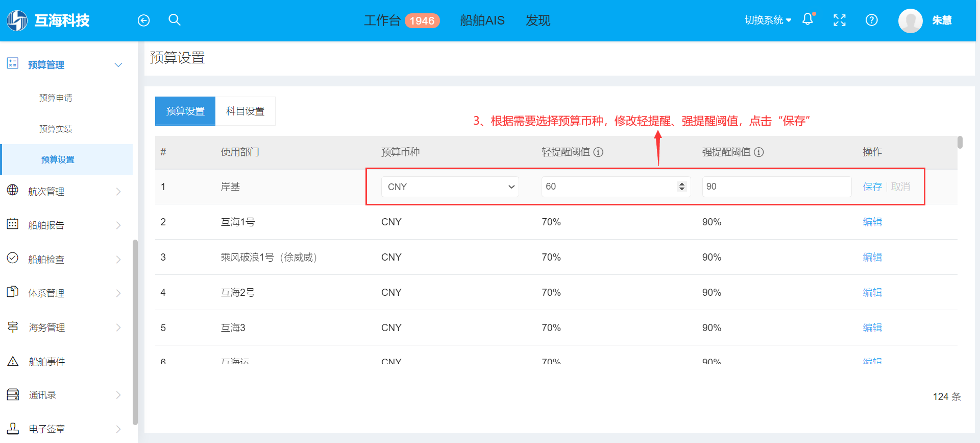The width and height of the screenshot is (980, 443).
Task: Click the table vertical scrollbar
Action: (x=960, y=142)
